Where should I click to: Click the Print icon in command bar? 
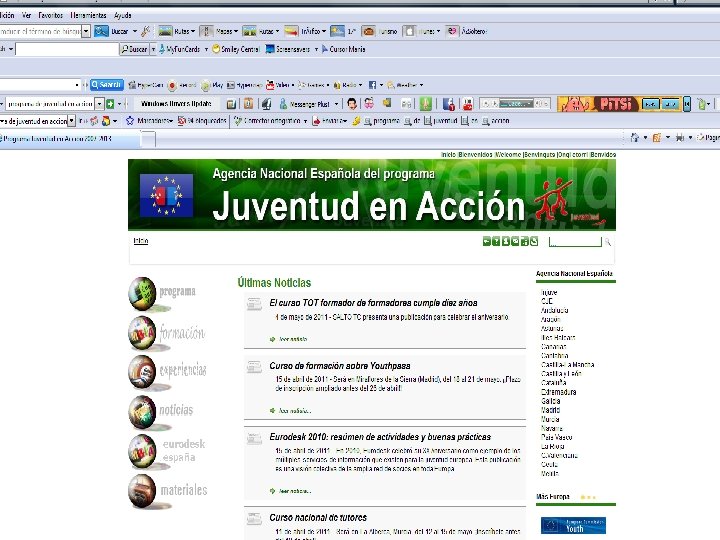click(680, 137)
